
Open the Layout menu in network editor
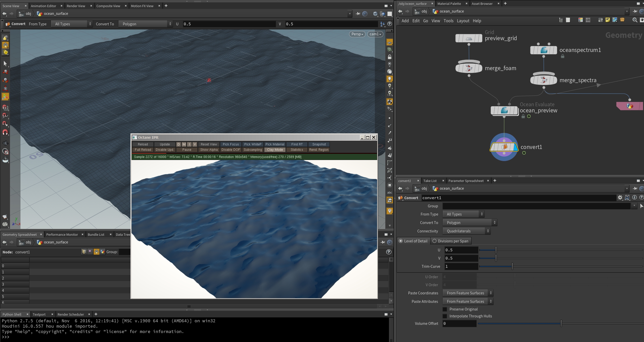click(x=463, y=21)
